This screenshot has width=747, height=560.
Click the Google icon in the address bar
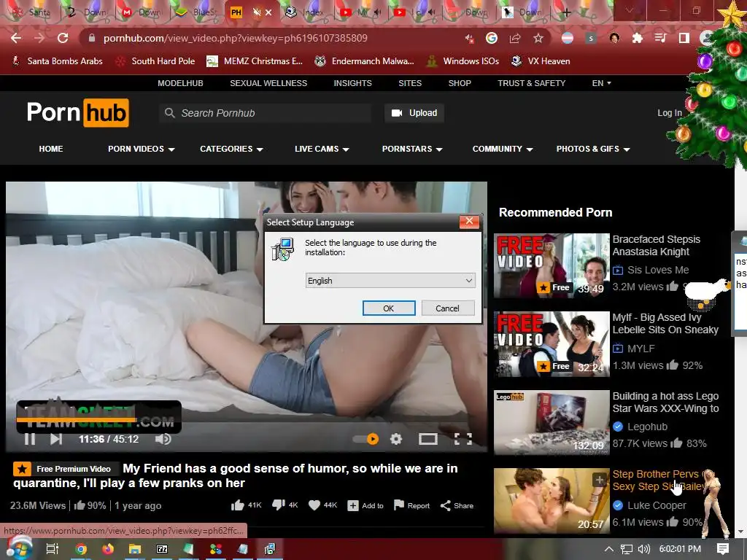pyautogui.click(x=492, y=38)
